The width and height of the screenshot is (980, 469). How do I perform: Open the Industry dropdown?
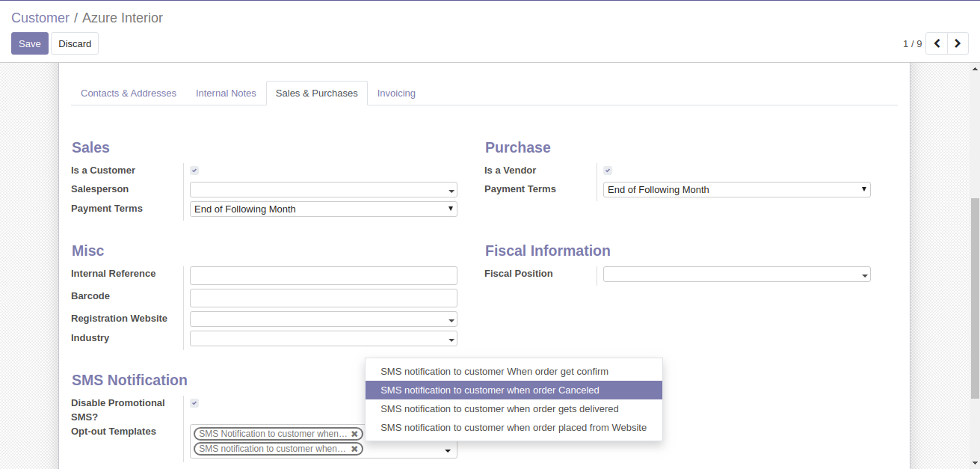323,339
